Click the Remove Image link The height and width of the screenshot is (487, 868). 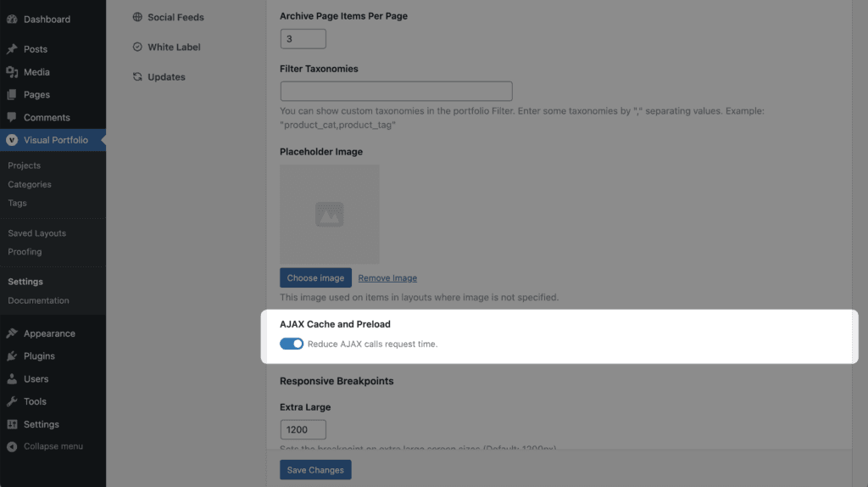click(387, 278)
